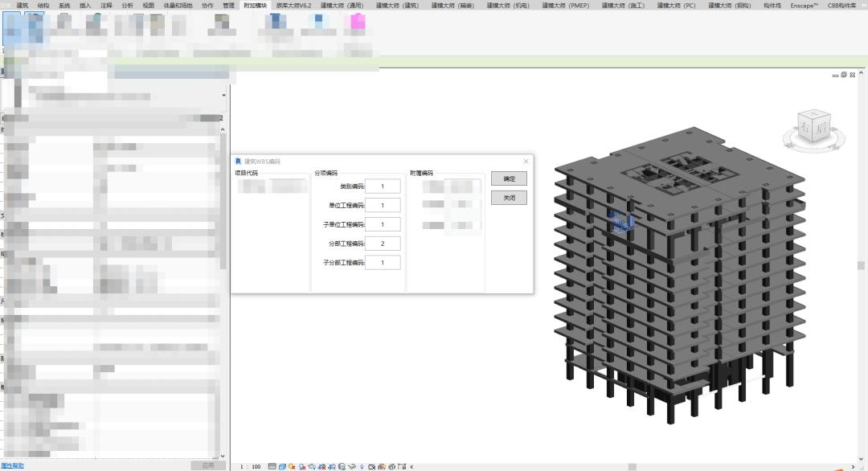Click the Revit icon in the dialog title
Image resolution: width=868 pixels, height=471 pixels.
[x=238, y=161]
